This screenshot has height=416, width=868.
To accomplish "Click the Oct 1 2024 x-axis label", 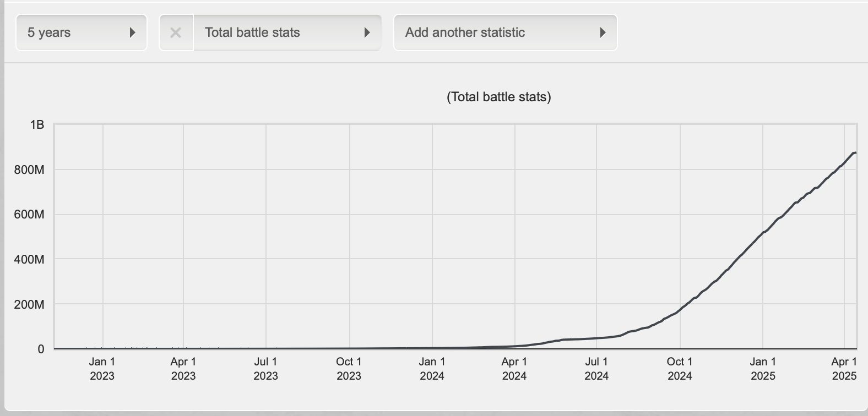I will coord(680,369).
